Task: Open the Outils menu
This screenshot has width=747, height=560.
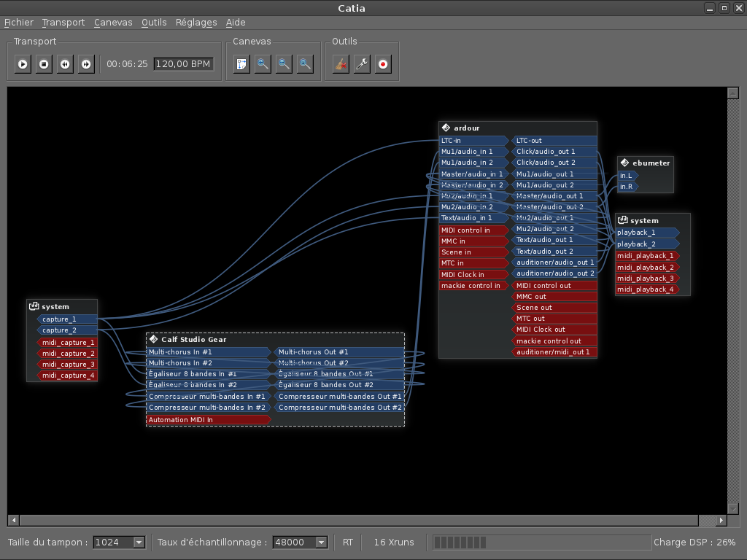Action: 154,23
